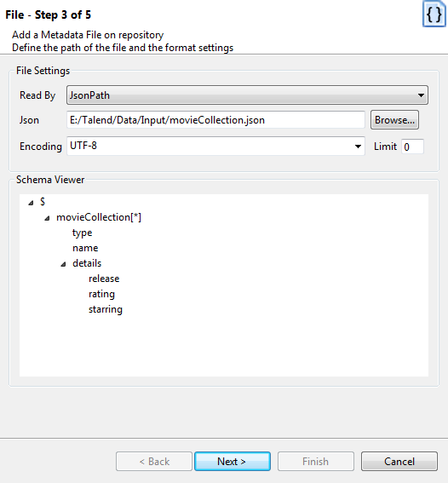Select the rating node in schema tree
This screenshot has width=448, height=483.
point(101,294)
